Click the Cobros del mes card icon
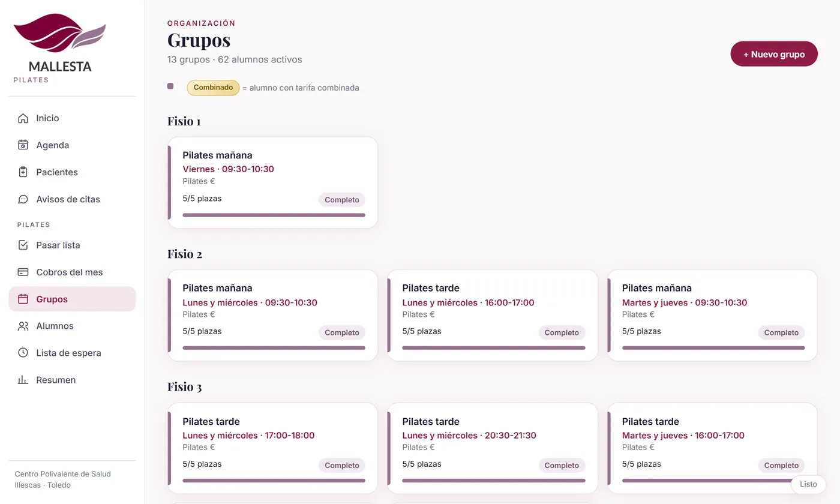The width and height of the screenshot is (840, 504). [x=23, y=272]
